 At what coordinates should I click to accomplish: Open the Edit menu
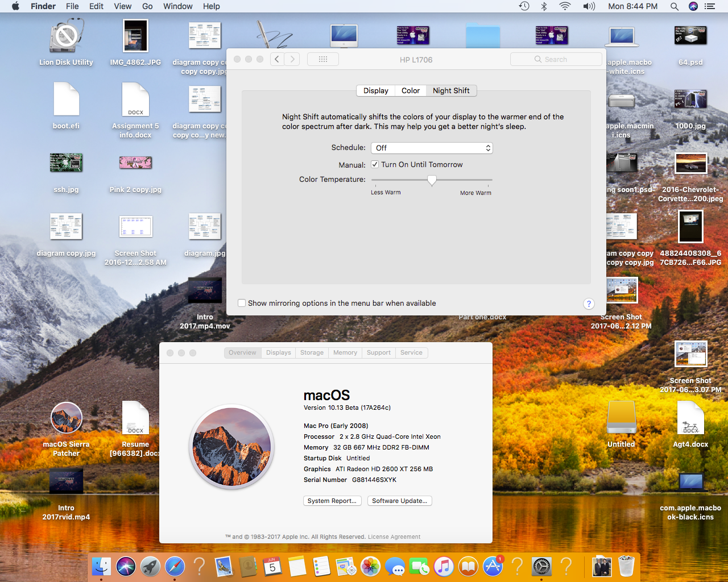[x=96, y=6]
